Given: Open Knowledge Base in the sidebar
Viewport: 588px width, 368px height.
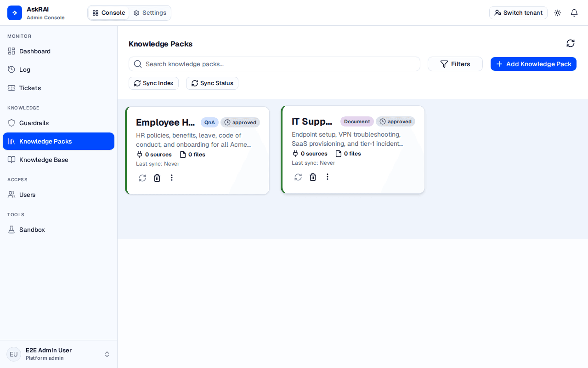Looking at the screenshot, I should 58,160.
